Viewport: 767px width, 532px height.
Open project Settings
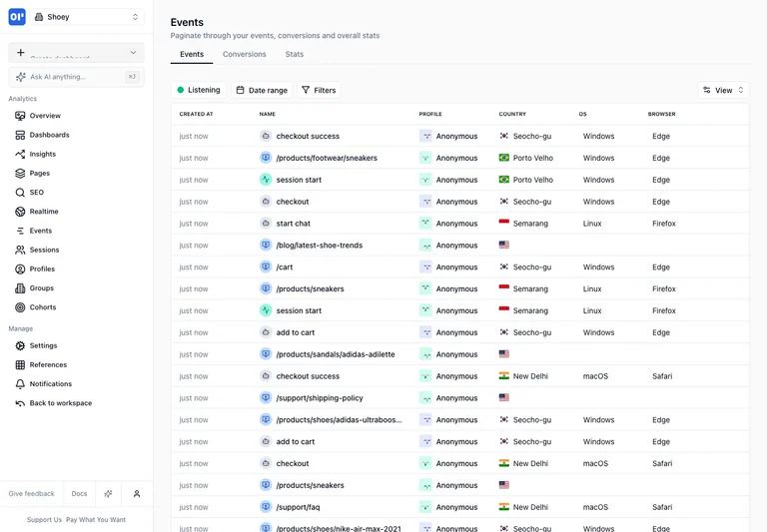[x=43, y=345]
